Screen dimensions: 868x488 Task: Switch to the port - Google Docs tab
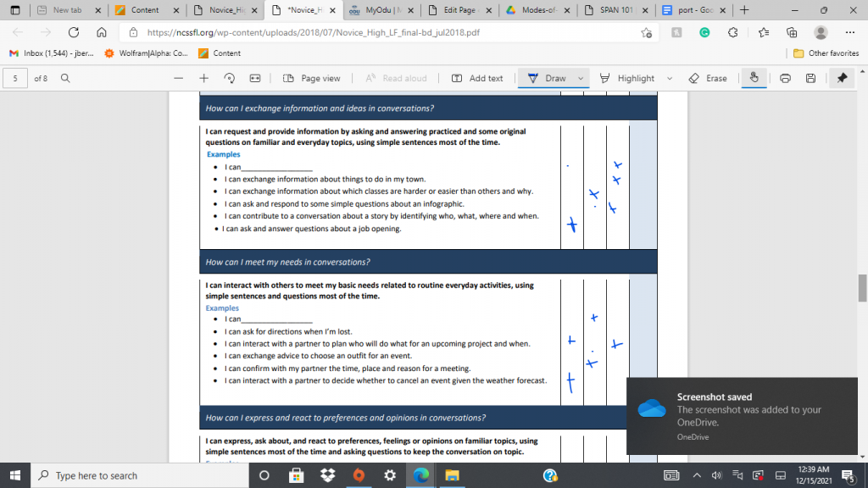point(687,10)
